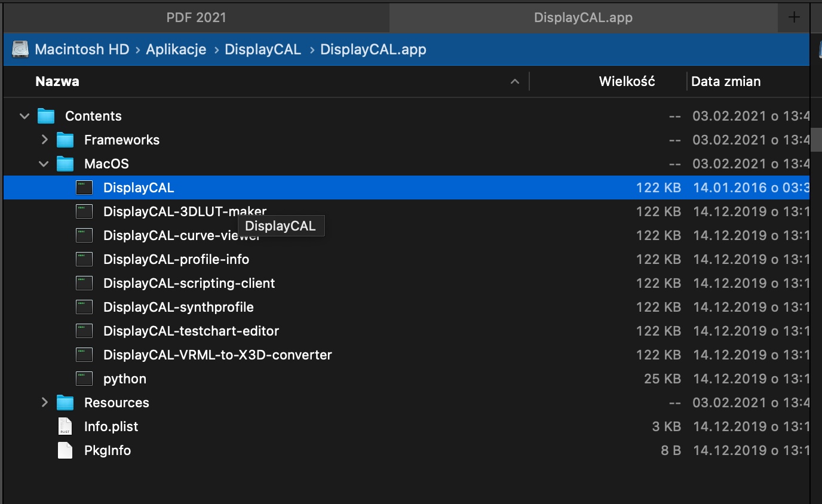Click the DisplayCAL-synthprofile executable icon
Image resolution: width=822 pixels, height=504 pixels.
pos(84,307)
